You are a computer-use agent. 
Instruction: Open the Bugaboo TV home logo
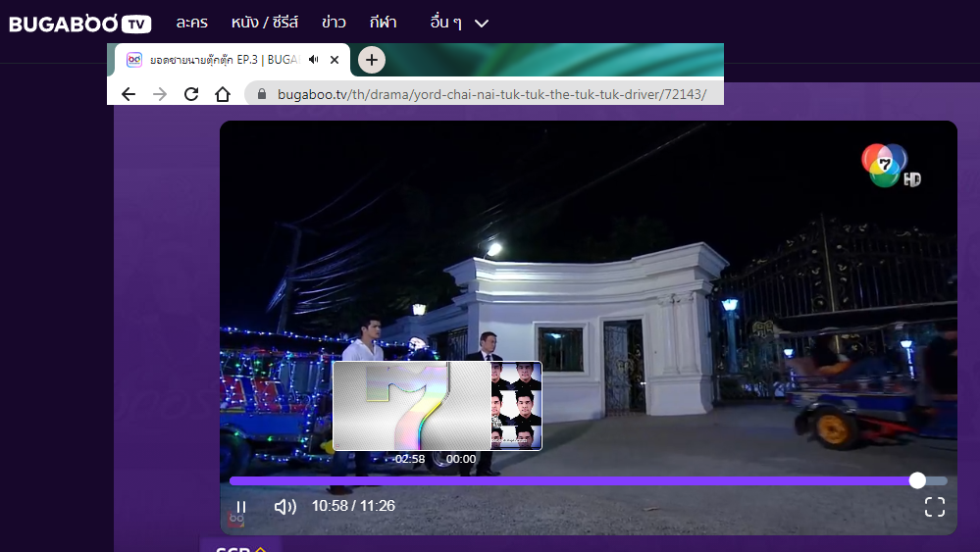(80, 24)
